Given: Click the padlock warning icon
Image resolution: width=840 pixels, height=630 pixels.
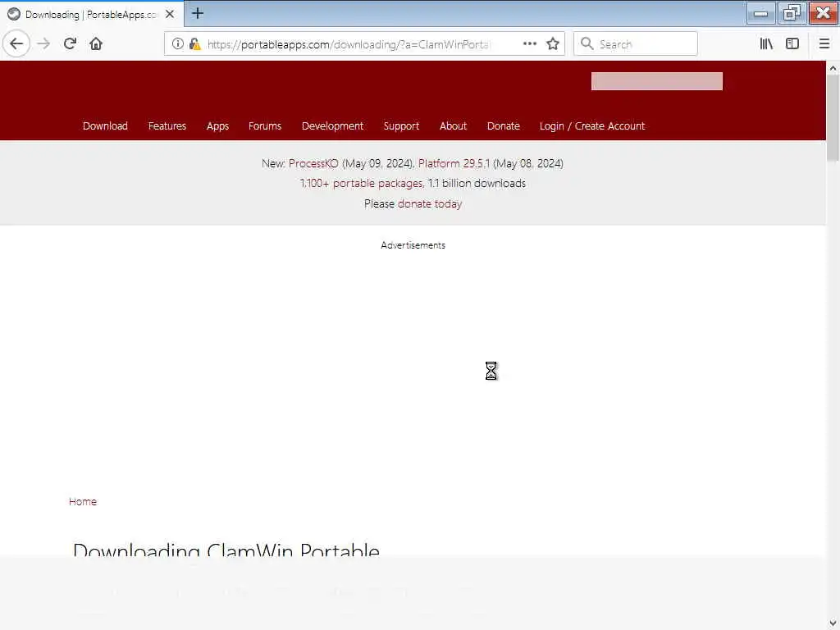Looking at the screenshot, I should (x=195, y=44).
